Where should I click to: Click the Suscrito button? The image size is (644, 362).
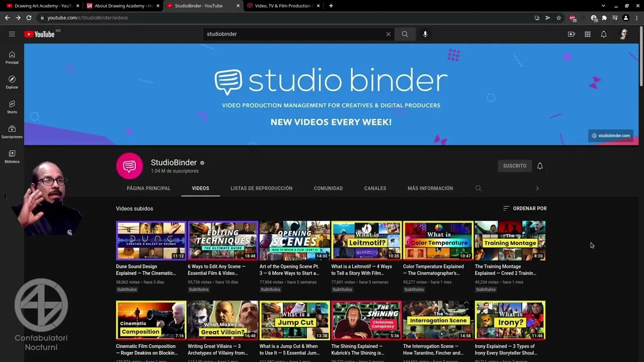click(x=515, y=166)
